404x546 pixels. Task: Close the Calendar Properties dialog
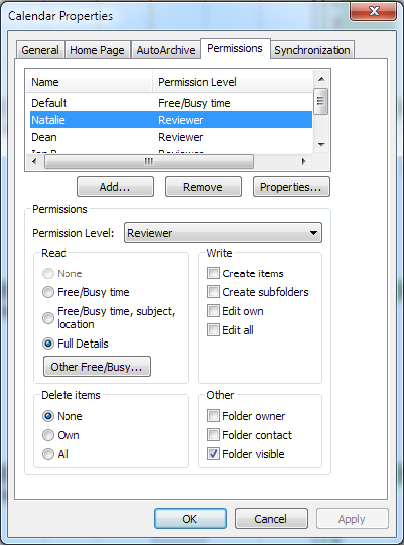tap(374, 11)
